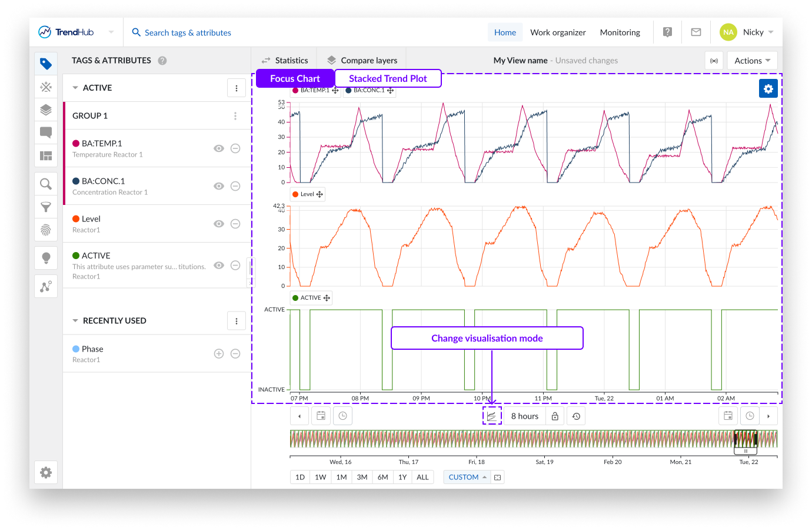The height and width of the screenshot is (530, 812).
Task: Open the filter funnel sidebar tool
Action: coord(46,207)
